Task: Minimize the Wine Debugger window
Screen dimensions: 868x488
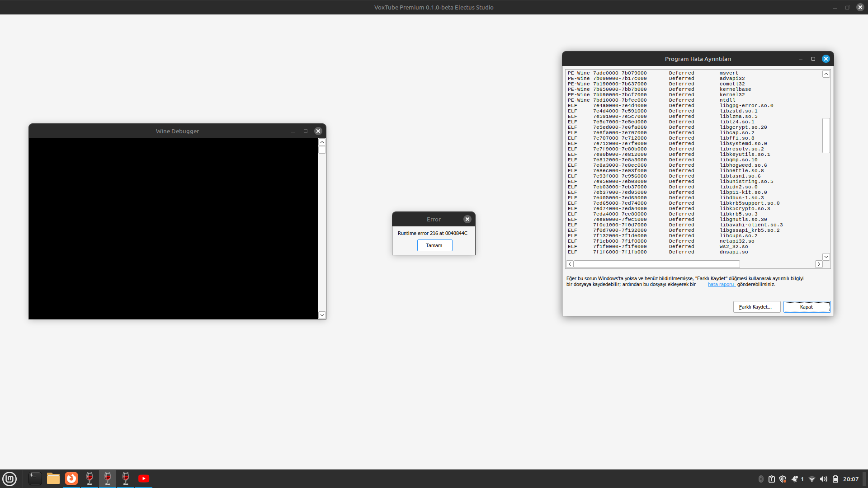Action: [x=293, y=131]
